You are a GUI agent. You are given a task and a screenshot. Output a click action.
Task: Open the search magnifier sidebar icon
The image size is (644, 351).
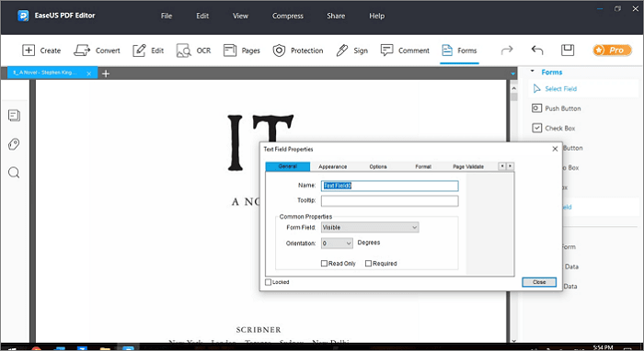point(14,173)
